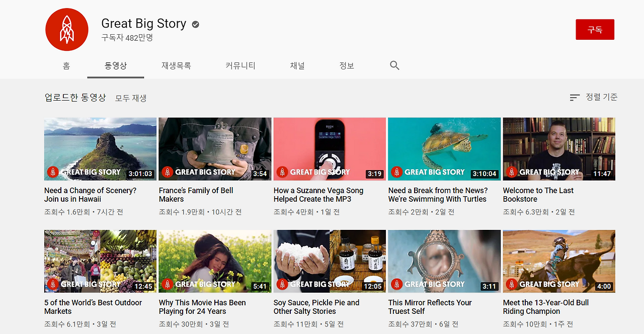The height and width of the screenshot is (334, 644).
Task: Click '조회수 37만회 • 6일 전' text
Action: [x=424, y=324]
